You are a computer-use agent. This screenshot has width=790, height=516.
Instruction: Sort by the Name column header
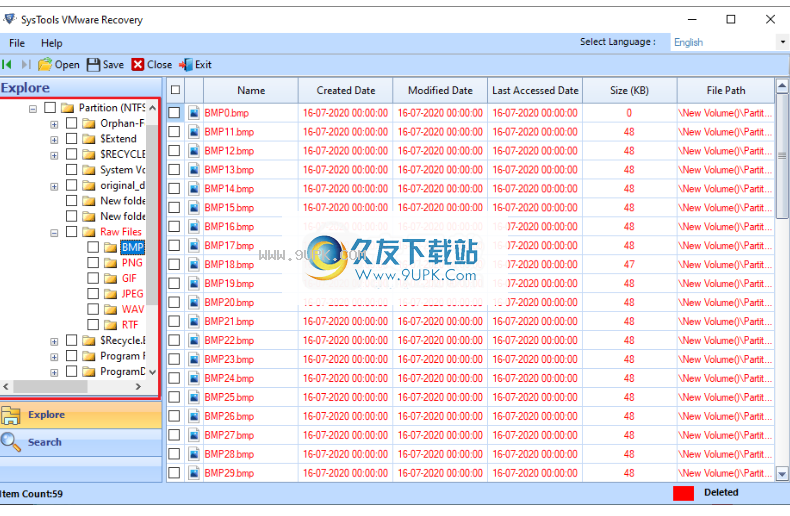pyautogui.click(x=251, y=91)
